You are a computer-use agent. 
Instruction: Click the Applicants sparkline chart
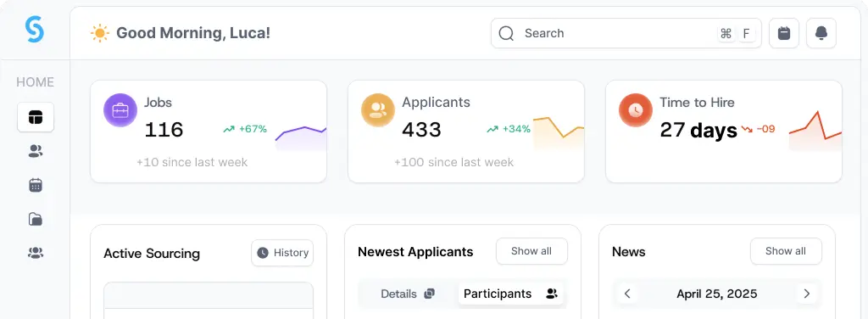click(x=559, y=133)
